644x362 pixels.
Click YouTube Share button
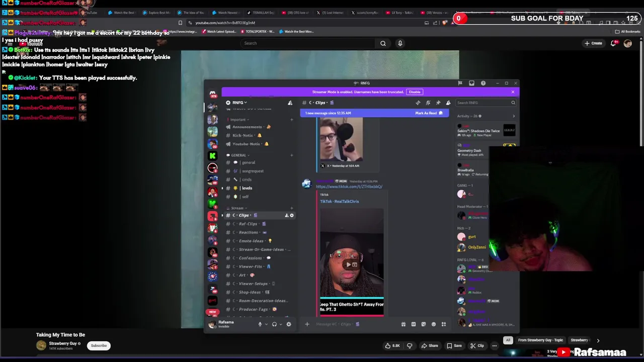tap(430, 345)
